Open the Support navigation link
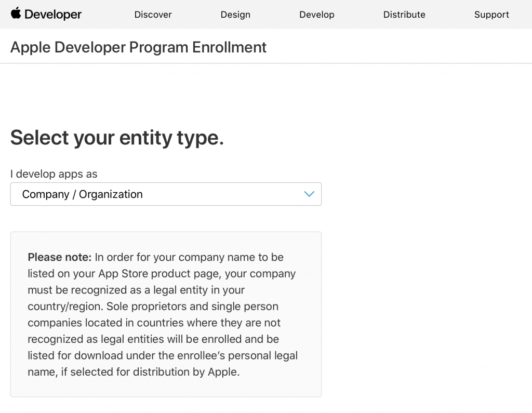The image size is (532, 413). [491, 15]
